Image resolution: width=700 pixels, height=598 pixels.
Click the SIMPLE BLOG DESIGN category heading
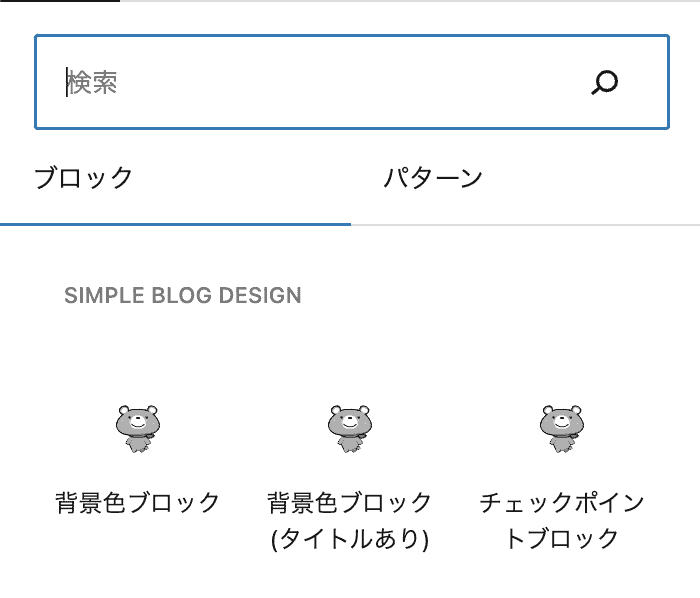click(x=183, y=295)
